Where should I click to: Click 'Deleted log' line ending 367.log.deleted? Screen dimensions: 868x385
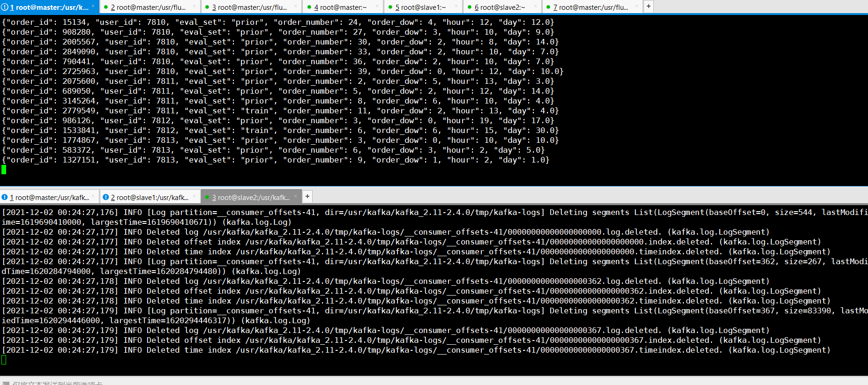[386, 330]
